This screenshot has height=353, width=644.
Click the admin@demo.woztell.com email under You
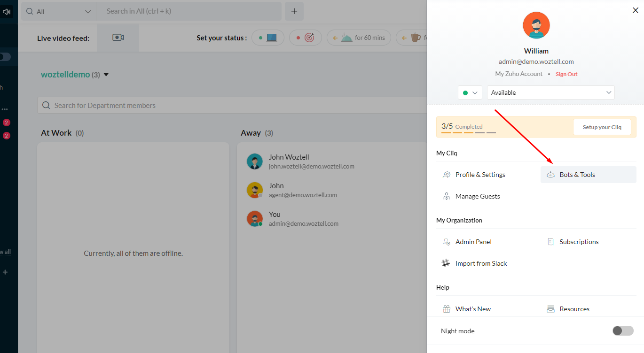(x=304, y=223)
